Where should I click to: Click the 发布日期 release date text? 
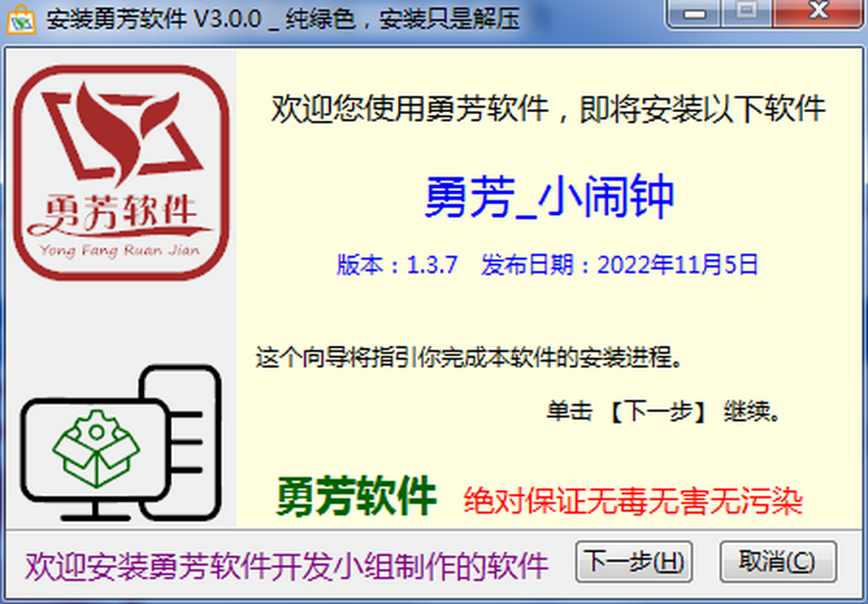[x=619, y=265]
